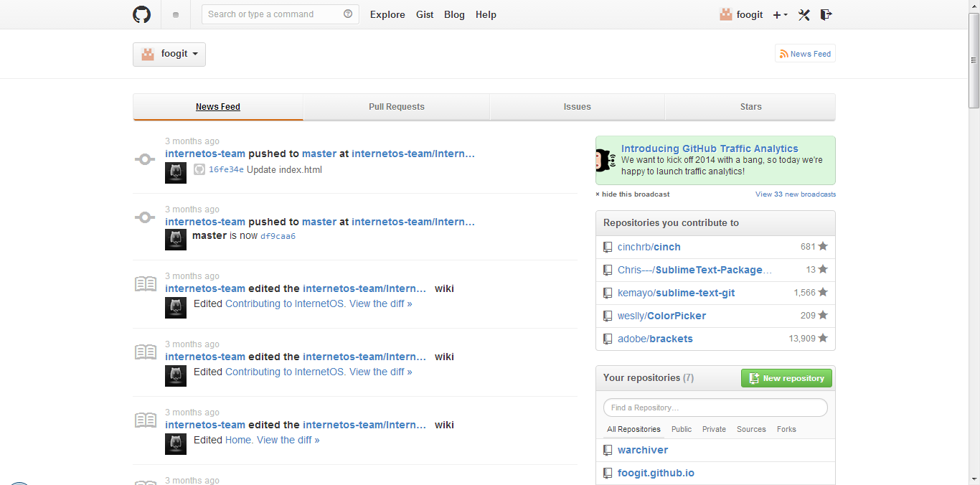Open commit 16fe34e link
The height and width of the screenshot is (485, 980).
point(226,170)
